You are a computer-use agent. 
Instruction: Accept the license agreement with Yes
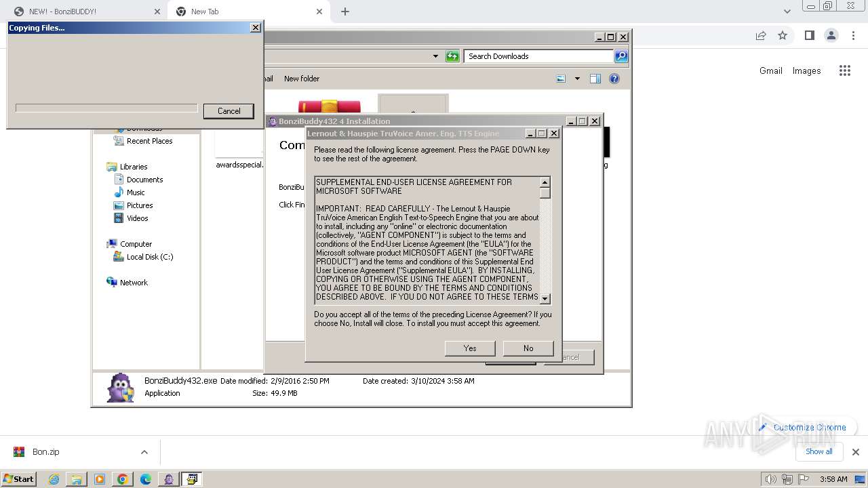[x=470, y=348]
